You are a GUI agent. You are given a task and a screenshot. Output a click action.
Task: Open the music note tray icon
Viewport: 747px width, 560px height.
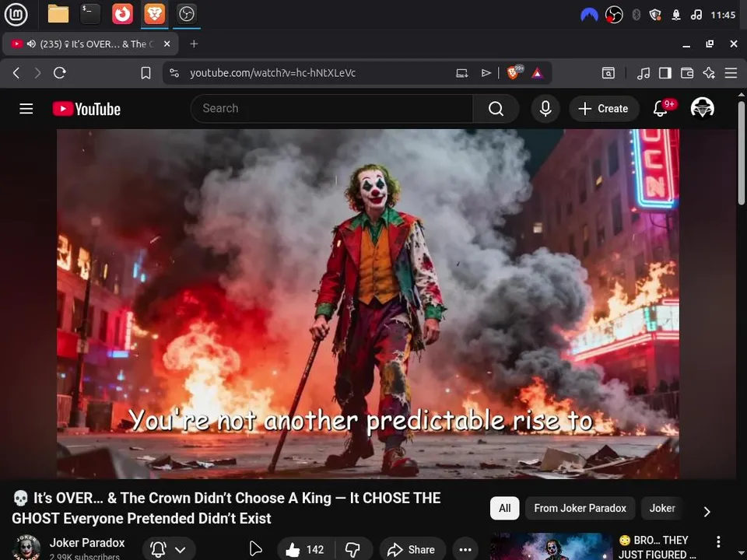click(696, 15)
